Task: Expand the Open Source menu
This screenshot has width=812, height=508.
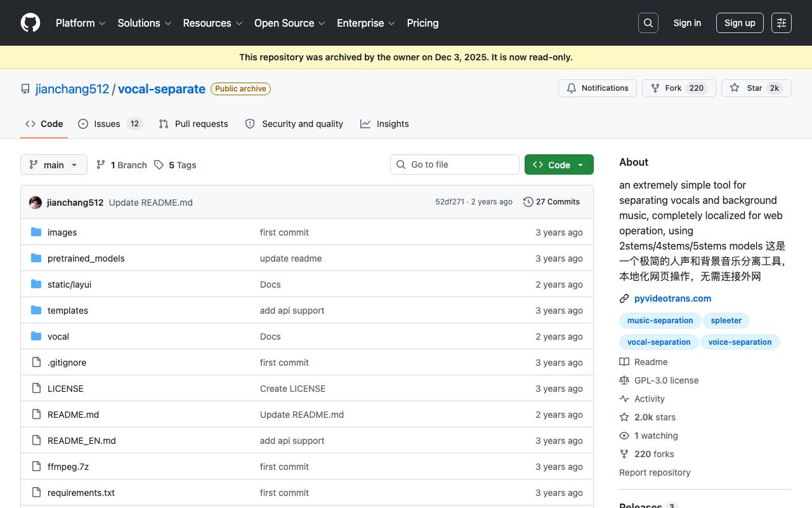Action: coord(290,23)
